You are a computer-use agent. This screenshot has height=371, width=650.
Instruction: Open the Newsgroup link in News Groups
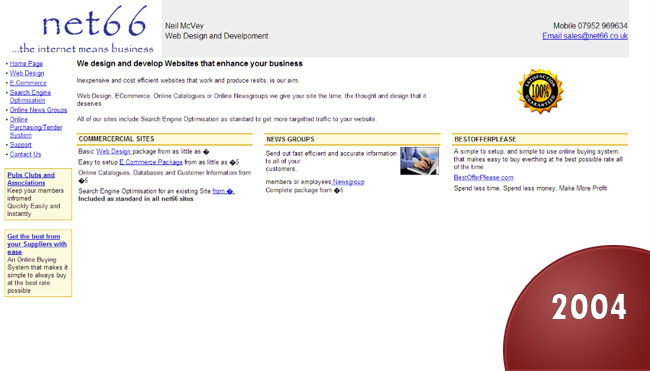[348, 182]
